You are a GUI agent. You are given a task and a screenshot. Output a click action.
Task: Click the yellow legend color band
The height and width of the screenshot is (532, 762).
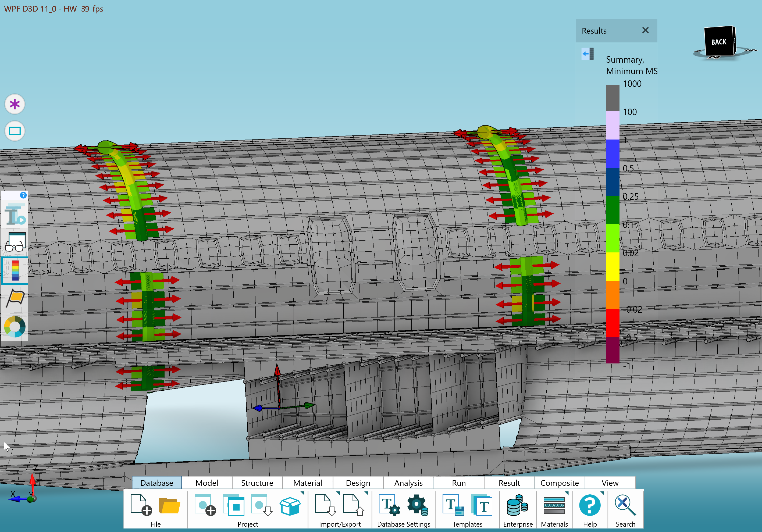point(613,266)
